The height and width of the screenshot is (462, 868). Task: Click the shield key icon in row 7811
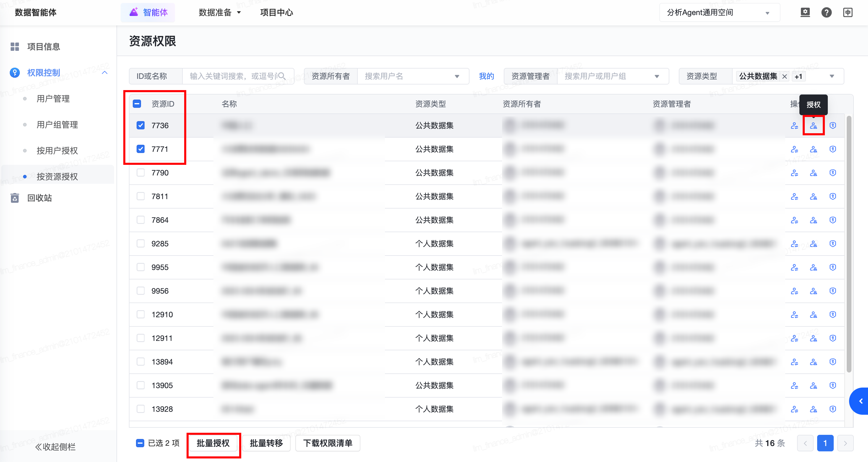833,196
